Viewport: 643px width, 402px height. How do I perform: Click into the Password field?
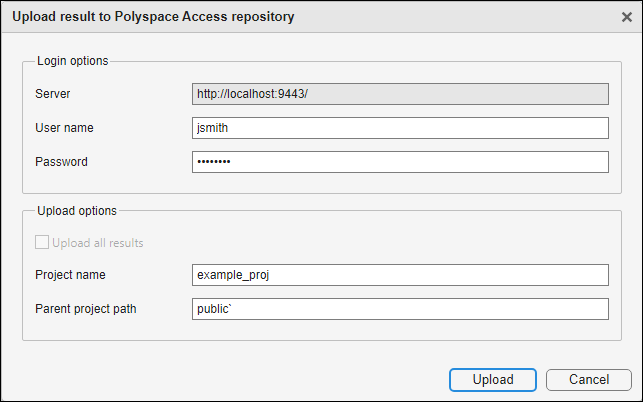click(400, 162)
